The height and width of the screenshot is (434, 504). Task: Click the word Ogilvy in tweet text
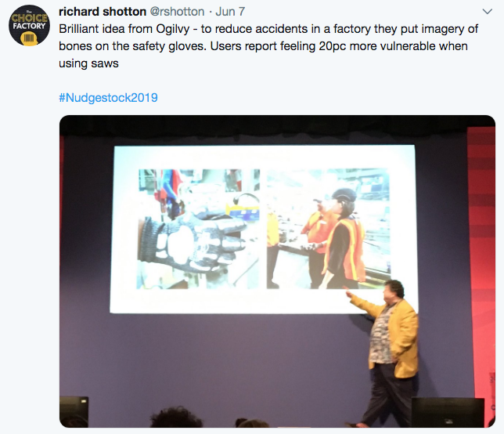click(173, 29)
